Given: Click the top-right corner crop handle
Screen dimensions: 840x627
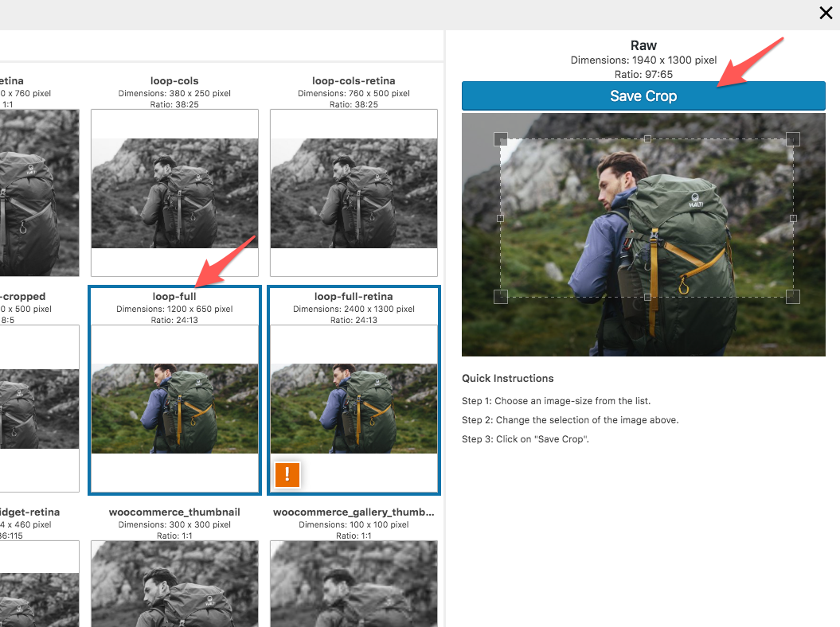Looking at the screenshot, I should tap(793, 139).
